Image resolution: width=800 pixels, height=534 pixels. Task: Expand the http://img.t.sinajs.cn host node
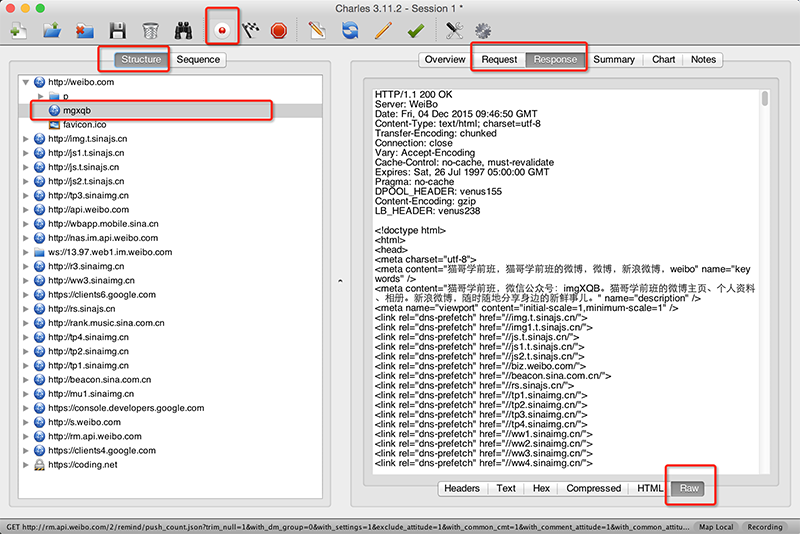tap(26, 139)
